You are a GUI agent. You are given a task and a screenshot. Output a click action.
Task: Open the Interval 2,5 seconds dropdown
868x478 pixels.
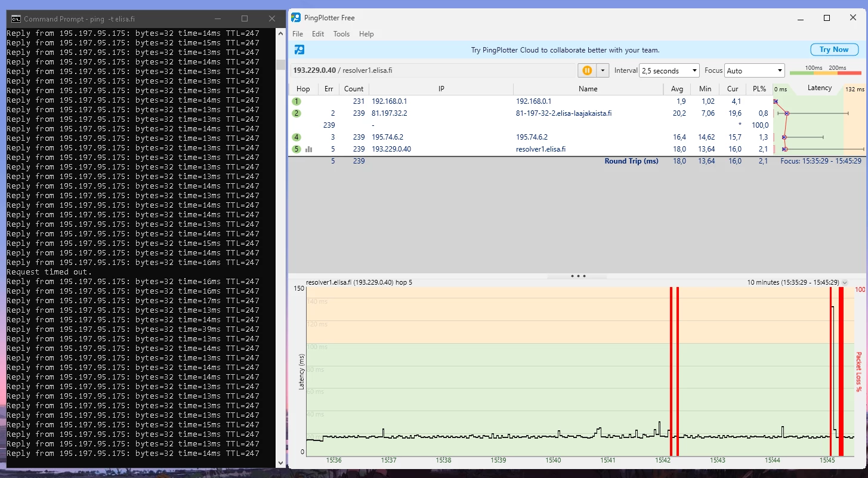[669, 70]
